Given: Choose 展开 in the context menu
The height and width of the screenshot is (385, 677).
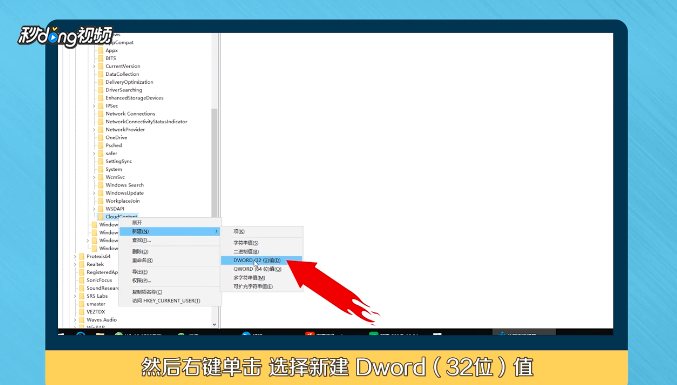Looking at the screenshot, I should coord(170,223).
